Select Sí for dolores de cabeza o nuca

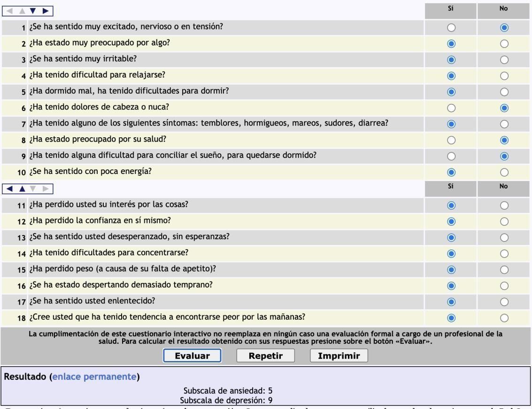tap(451, 108)
